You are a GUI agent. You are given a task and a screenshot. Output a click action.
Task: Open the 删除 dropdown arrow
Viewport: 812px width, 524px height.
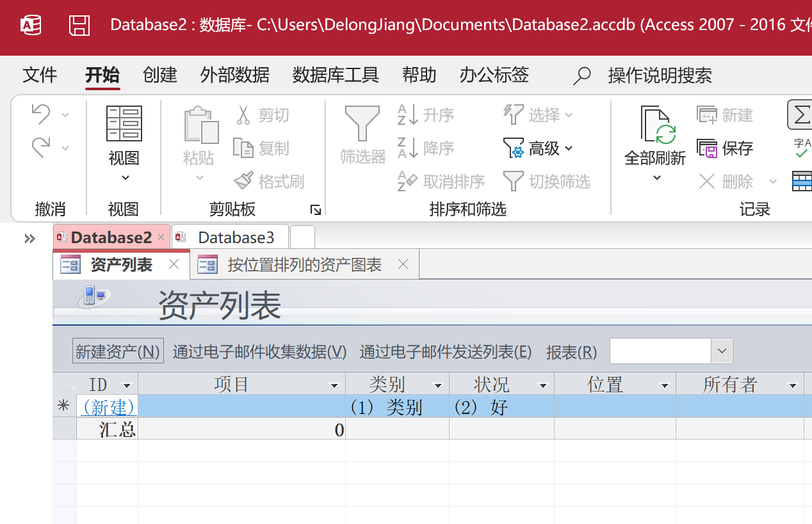point(773,182)
